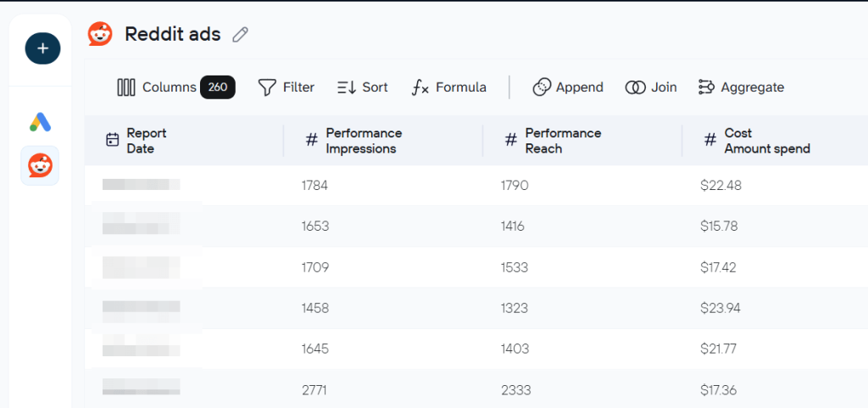Click the 260 columns count badge
Viewport: 868px width, 408px height.
[x=218, y=87]
